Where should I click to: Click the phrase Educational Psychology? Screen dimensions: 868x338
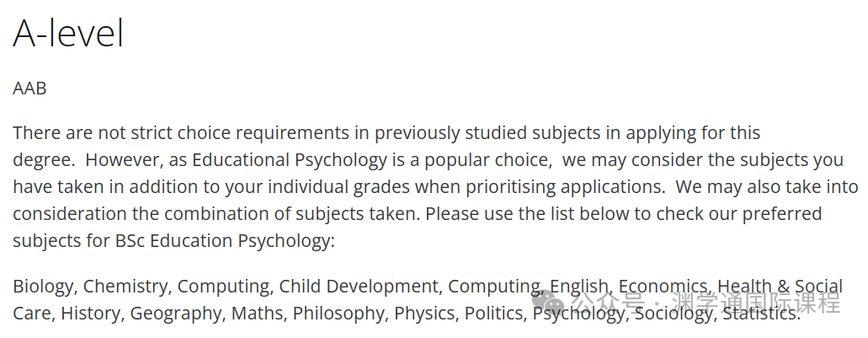coord(289,160)
